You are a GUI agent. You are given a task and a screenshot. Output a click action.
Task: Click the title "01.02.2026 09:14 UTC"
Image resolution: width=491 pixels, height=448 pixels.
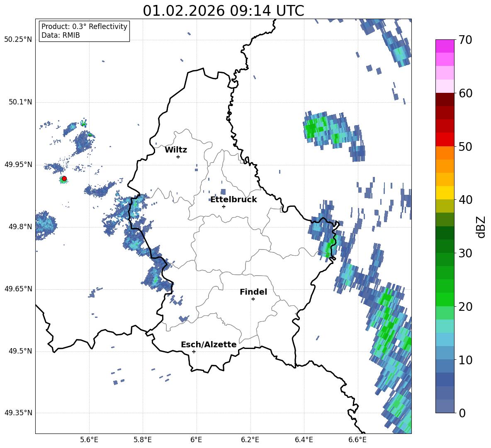click(x=223, y=11)
